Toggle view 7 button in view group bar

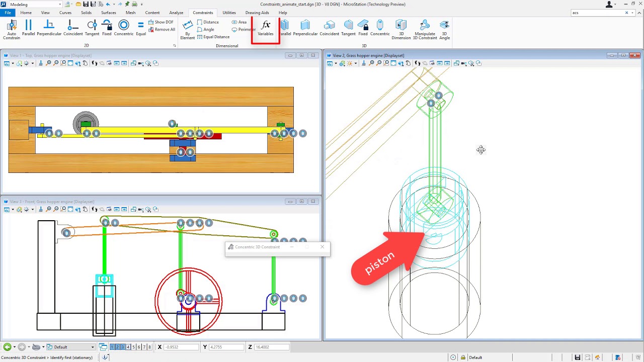pos(144,347)
